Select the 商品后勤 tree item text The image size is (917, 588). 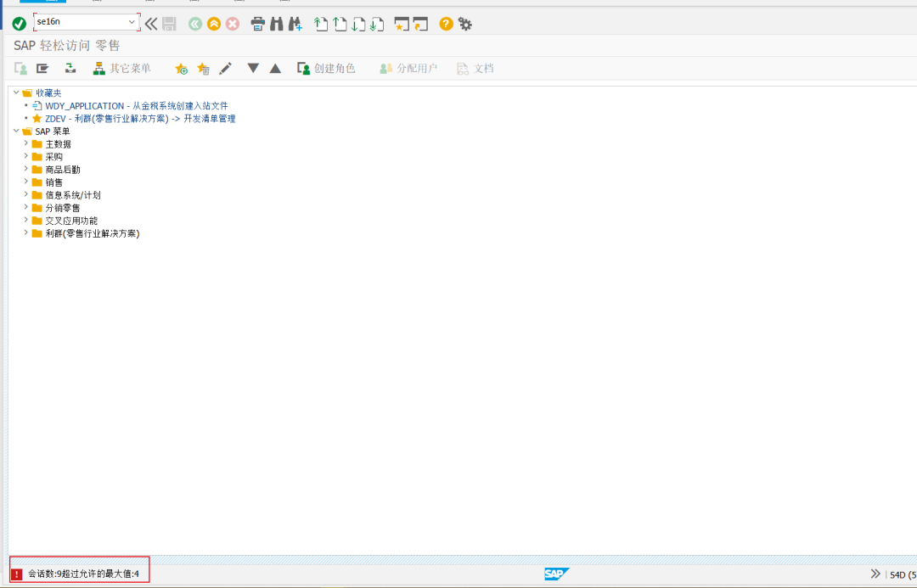(63, 170)
